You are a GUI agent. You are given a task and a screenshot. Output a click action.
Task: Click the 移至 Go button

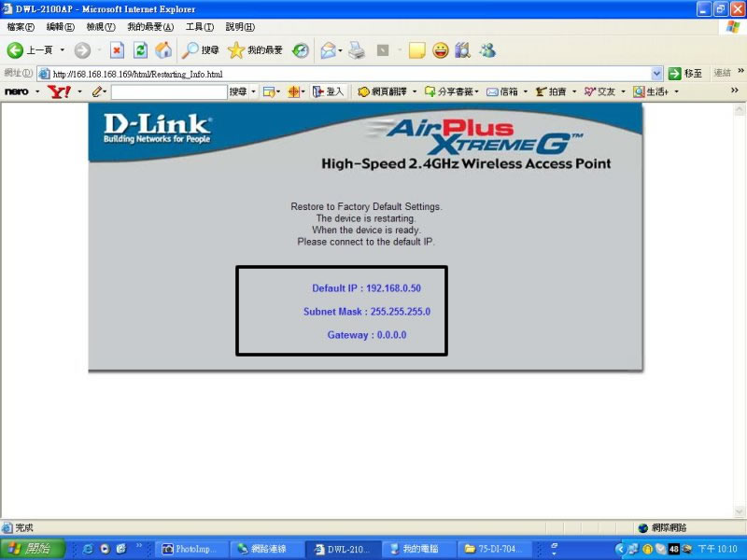(685, 74)
